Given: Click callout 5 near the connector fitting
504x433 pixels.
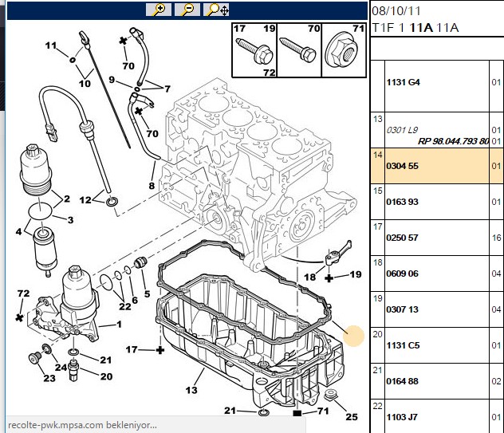Looking at the screenshot, I should coord(148,293).
